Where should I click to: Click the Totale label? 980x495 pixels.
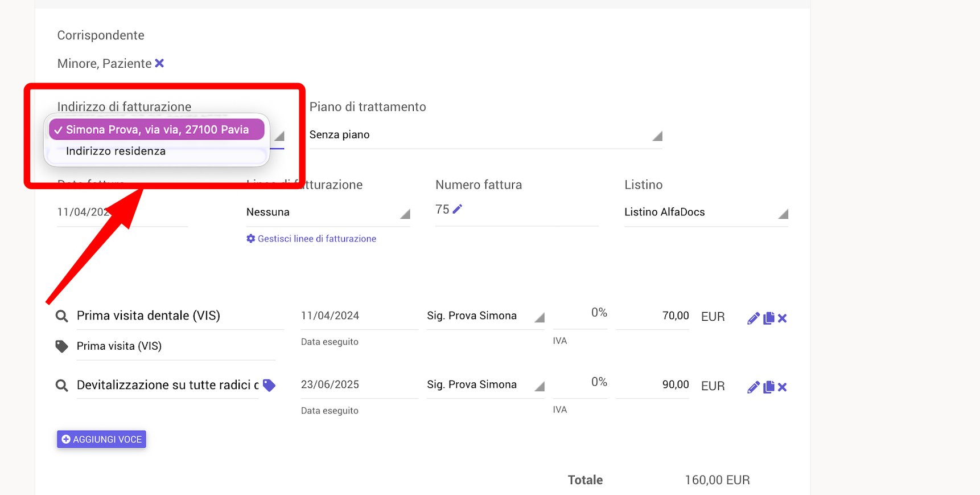click(585, 480)
